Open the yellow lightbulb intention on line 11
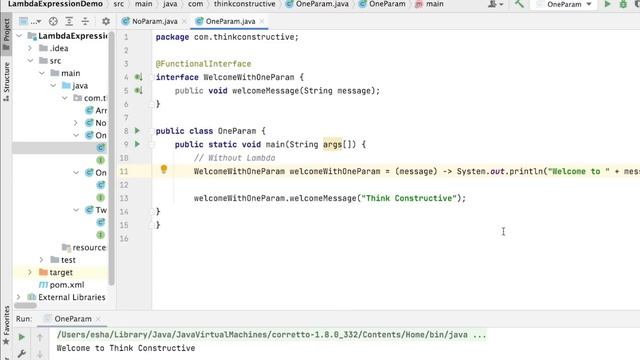The width and height of the screenshot is (640, 360). click(164, 169)
